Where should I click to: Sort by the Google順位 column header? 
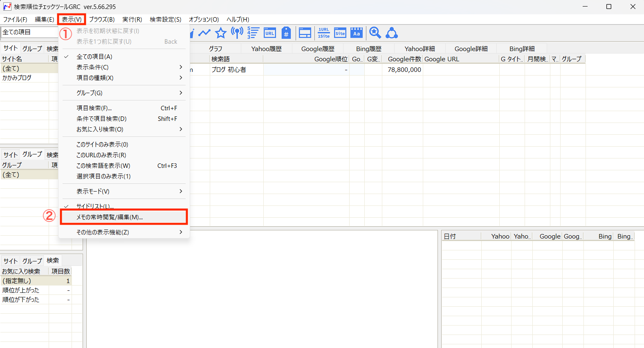pyautogui.click(x=306, y=59)
